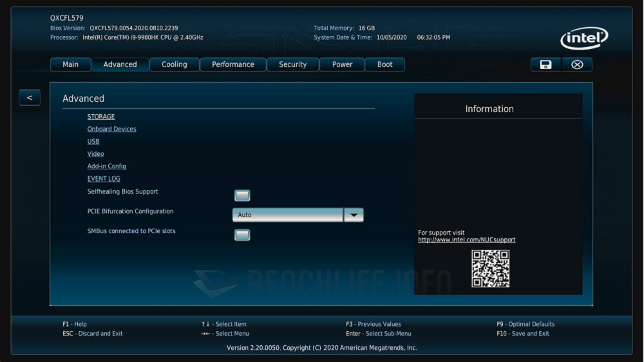Click the save disk icon
644x362 pixels.
tap(545, 64)
